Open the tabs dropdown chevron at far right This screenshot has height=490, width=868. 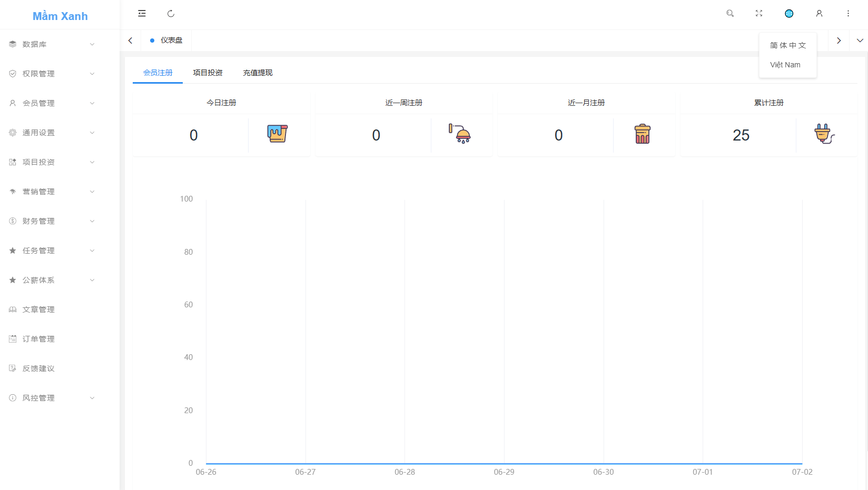[860, 41]
